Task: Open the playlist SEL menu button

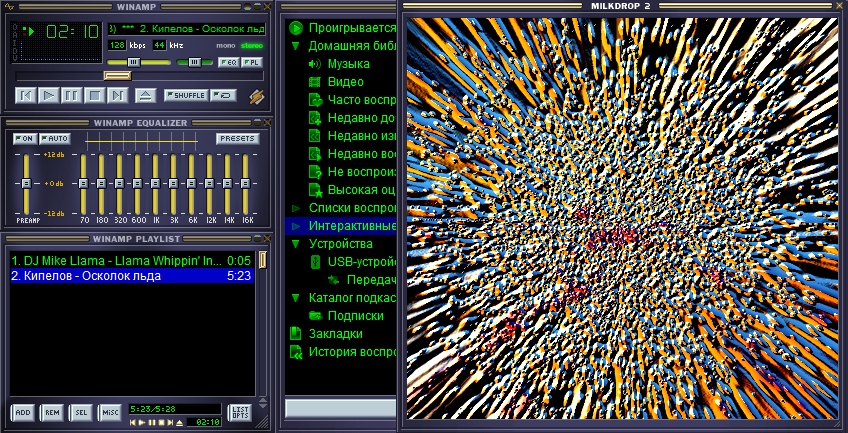Action: click(81, 413)
